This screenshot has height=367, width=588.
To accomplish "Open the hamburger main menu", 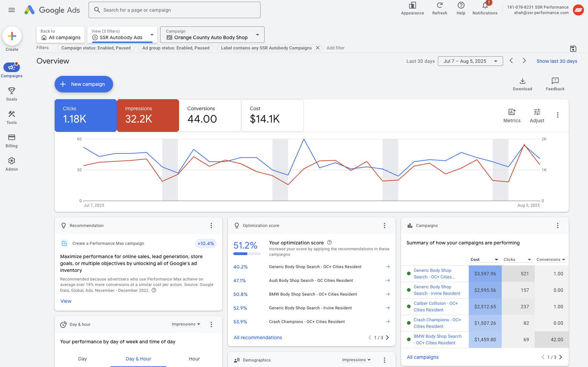I will coord(12,10).
